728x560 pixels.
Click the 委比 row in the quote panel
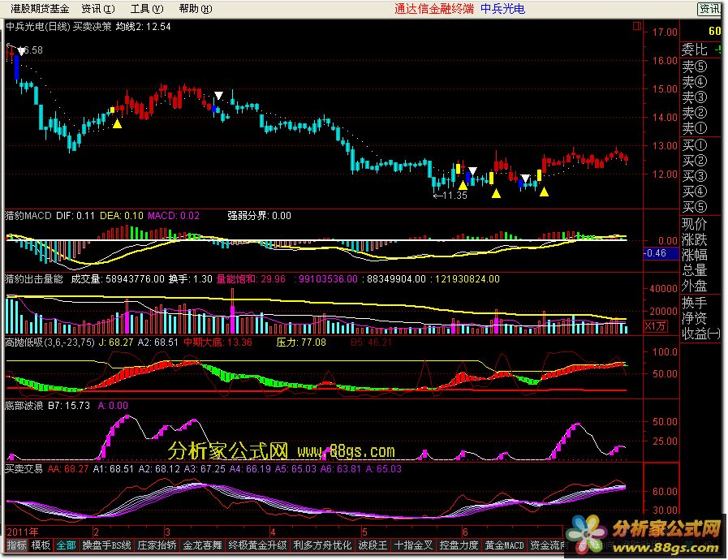(700, 50)
